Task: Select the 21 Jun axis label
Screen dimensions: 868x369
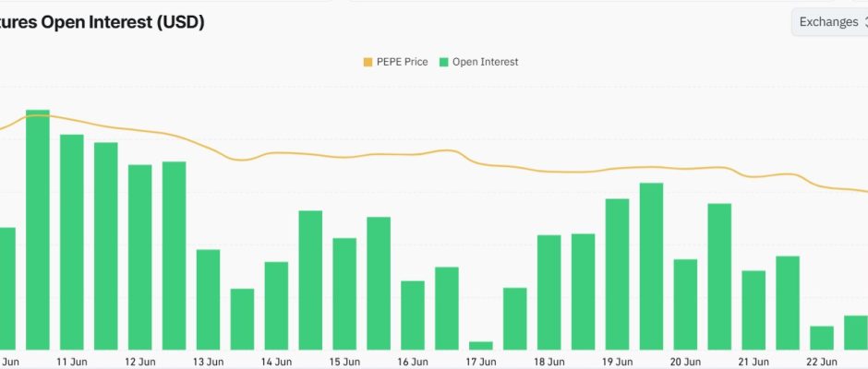Action: click(x=753, y=361)
